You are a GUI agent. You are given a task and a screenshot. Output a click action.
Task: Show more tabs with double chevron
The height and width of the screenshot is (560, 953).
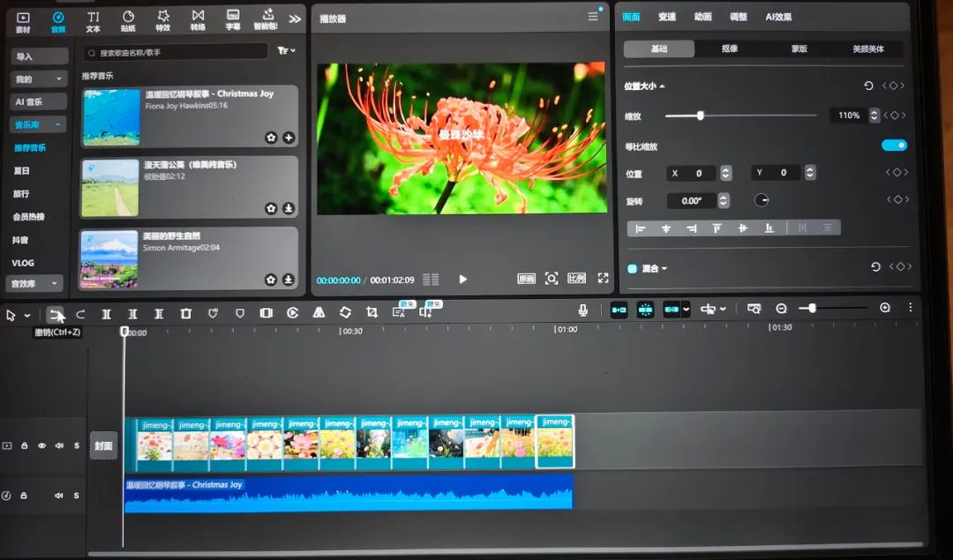295,19
